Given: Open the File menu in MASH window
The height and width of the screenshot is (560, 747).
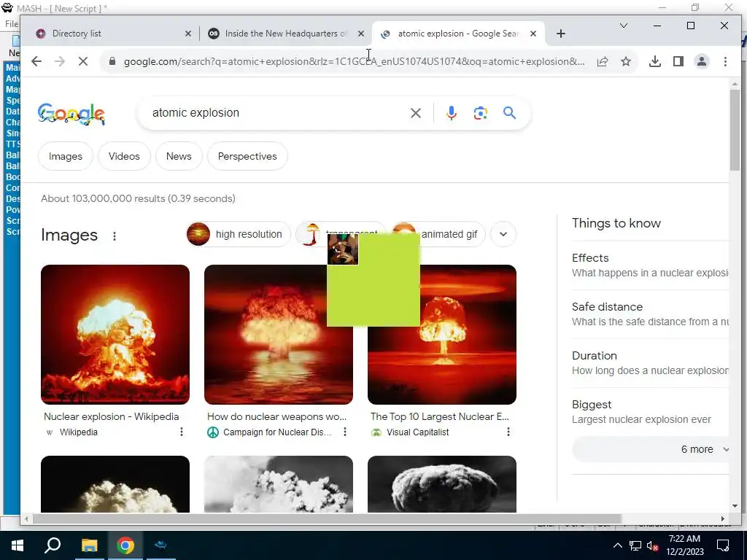Looking at the screenshot, I should [x=12, y=24].
